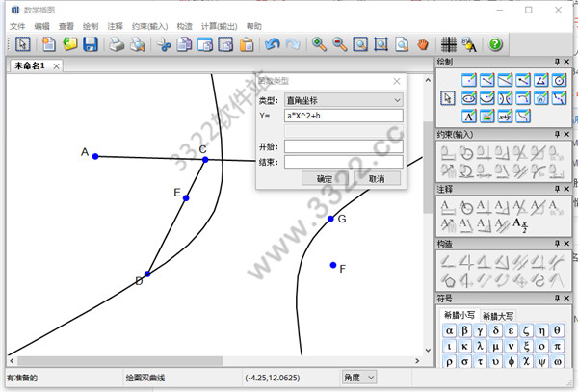The image size is (578, 392).
Task: Click the 确定 button in dialog
Action: click(x=325, y=179)
